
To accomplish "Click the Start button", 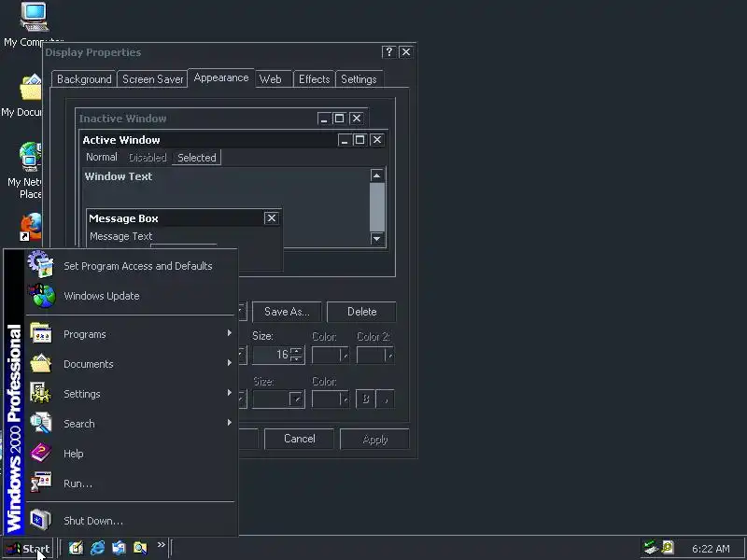I will tap(28, 549).
